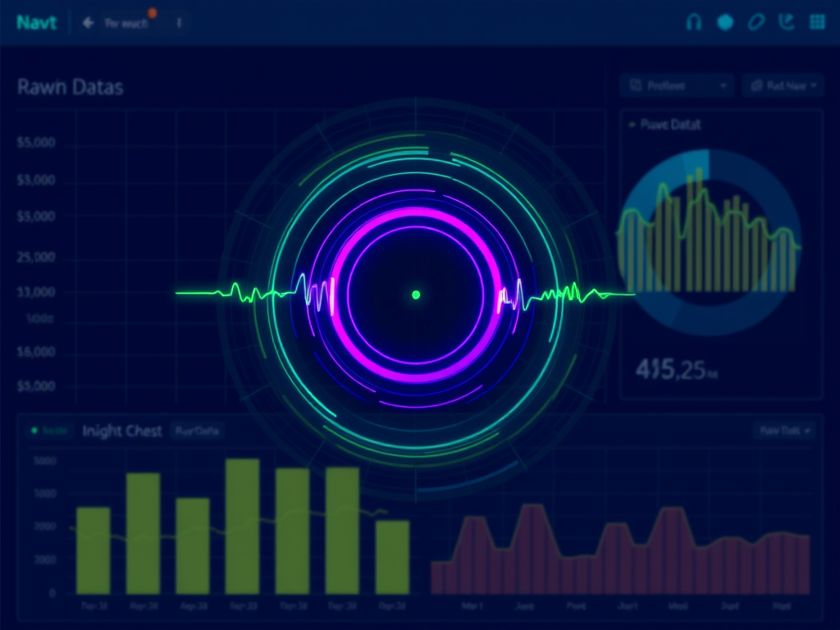The height and width of the screenshot is (630, 840).
Task: Open the apps grid icon in the header
Action: pos(817,22)
